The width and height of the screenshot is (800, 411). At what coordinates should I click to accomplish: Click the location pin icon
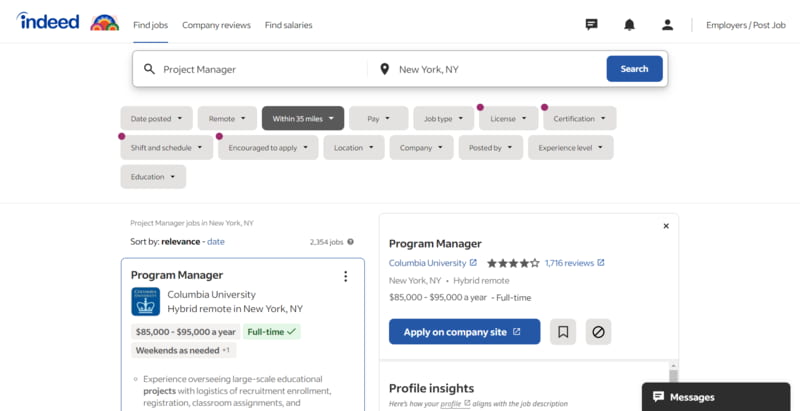(385, 69)
